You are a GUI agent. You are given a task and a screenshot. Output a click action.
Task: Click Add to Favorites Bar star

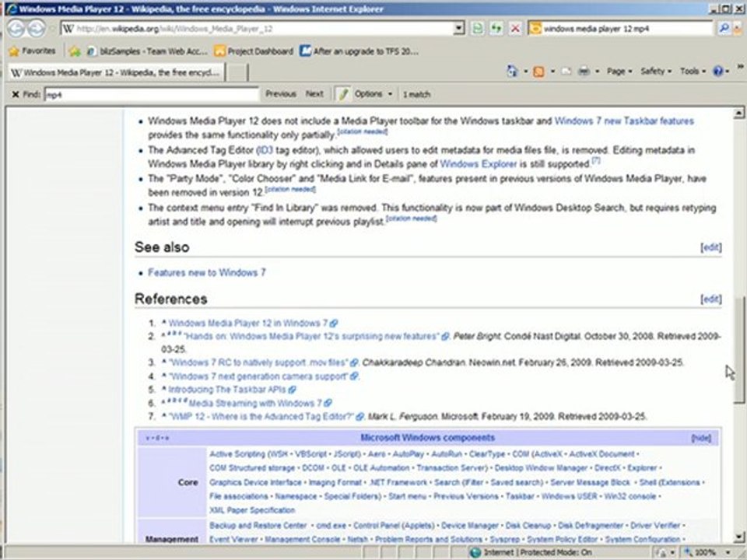tap(75, 51)
